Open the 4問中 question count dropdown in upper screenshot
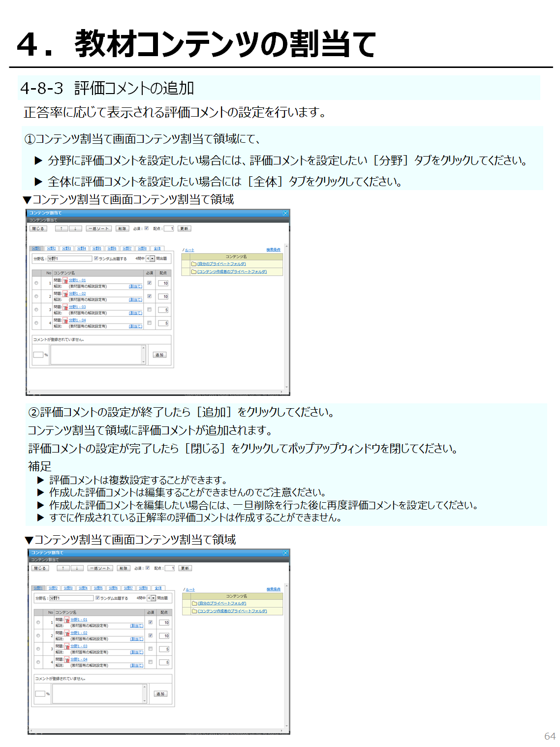This screenshot has height=747, width=560. point(152,259)
